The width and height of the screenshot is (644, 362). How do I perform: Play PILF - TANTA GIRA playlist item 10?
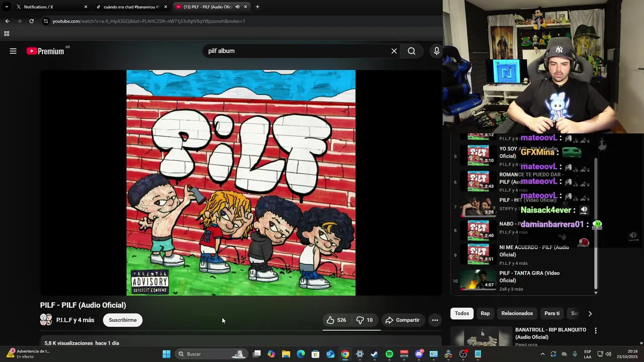pyautogui.click(x=523, y=281)
